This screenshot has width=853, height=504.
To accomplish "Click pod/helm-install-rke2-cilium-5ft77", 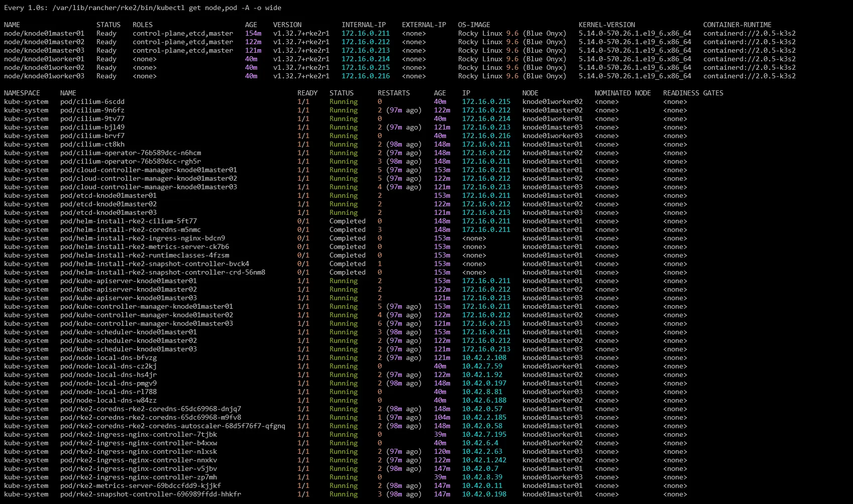I will point(129,221).
